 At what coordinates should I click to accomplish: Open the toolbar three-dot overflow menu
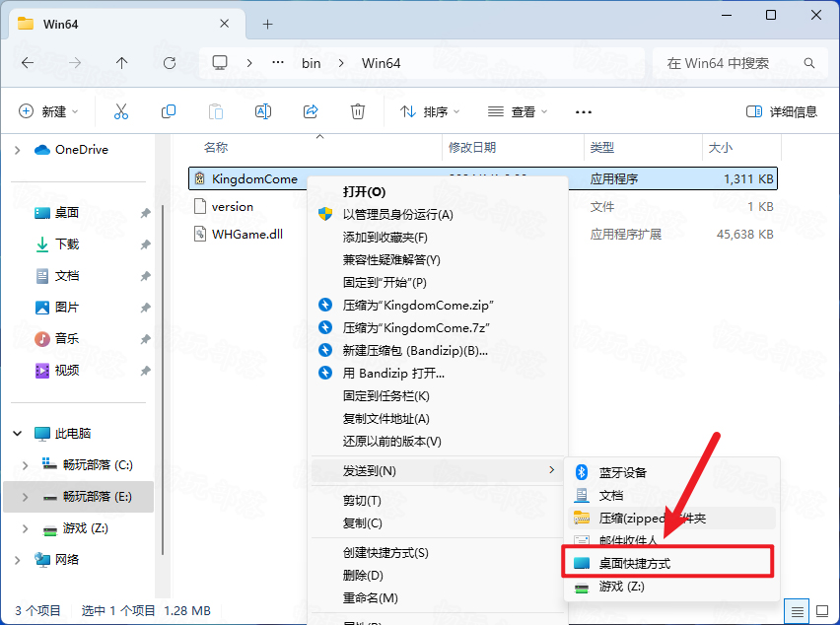(584, 112)
